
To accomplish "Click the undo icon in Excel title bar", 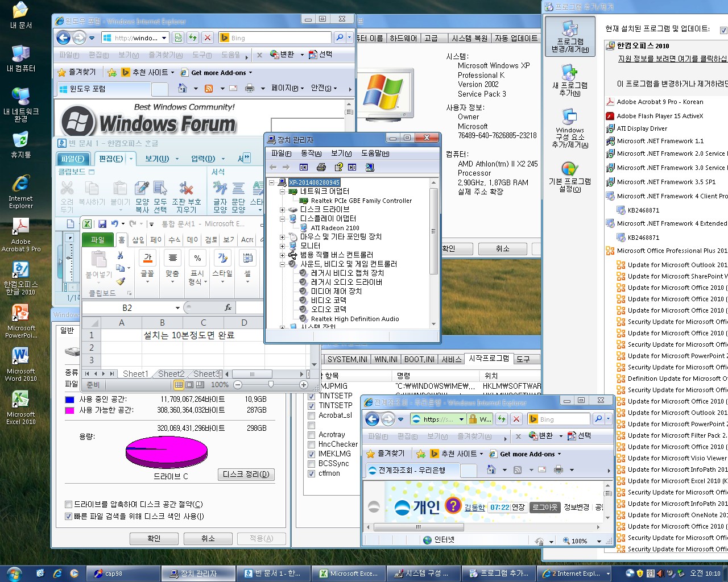I will (x=114, y=224).
